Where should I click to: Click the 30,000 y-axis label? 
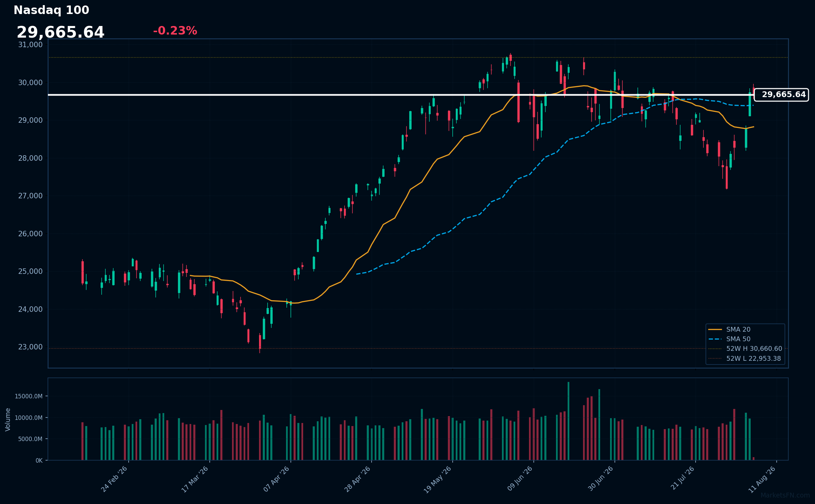[x=30, y=83]
